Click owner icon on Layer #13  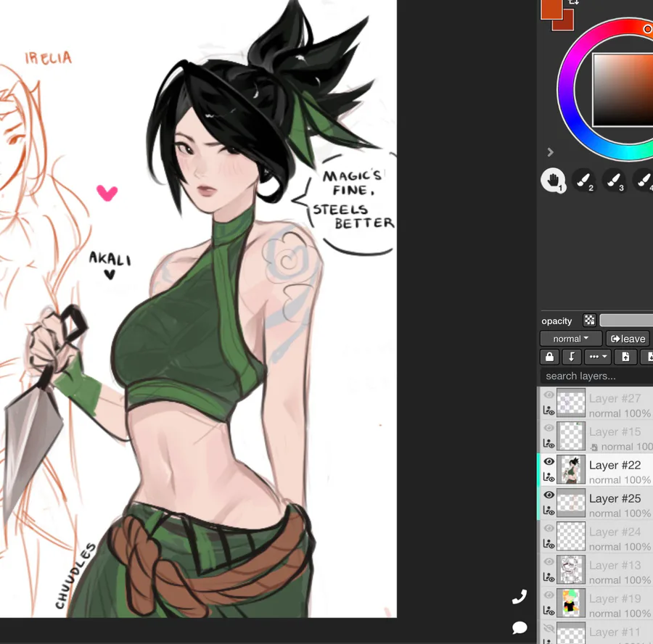[x=549, y=577]
